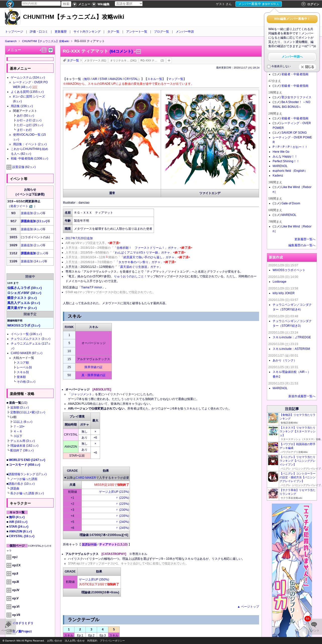Open the スキル一覧 link
322x644 pixels.
coord(155,79)
